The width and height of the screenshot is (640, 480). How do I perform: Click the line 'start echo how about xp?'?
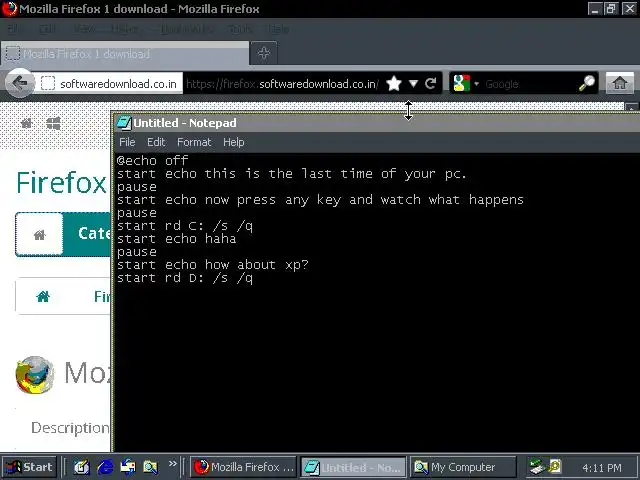(x=212, y=265)
